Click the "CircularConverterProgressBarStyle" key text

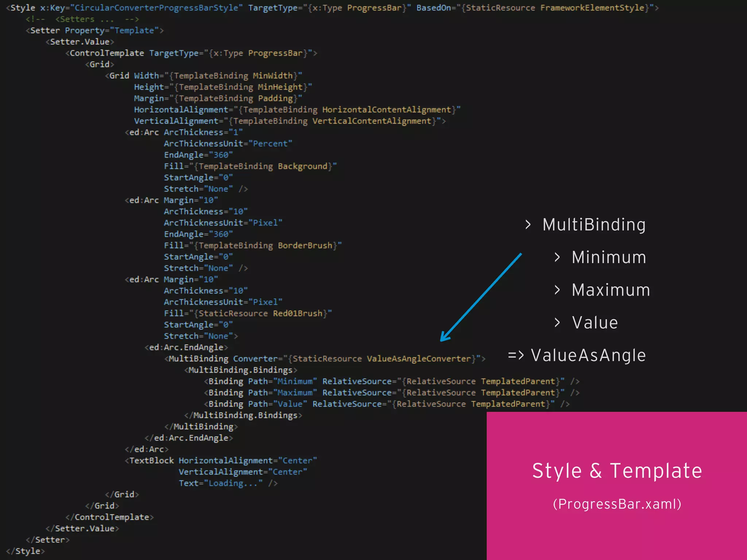pos(156,8)
